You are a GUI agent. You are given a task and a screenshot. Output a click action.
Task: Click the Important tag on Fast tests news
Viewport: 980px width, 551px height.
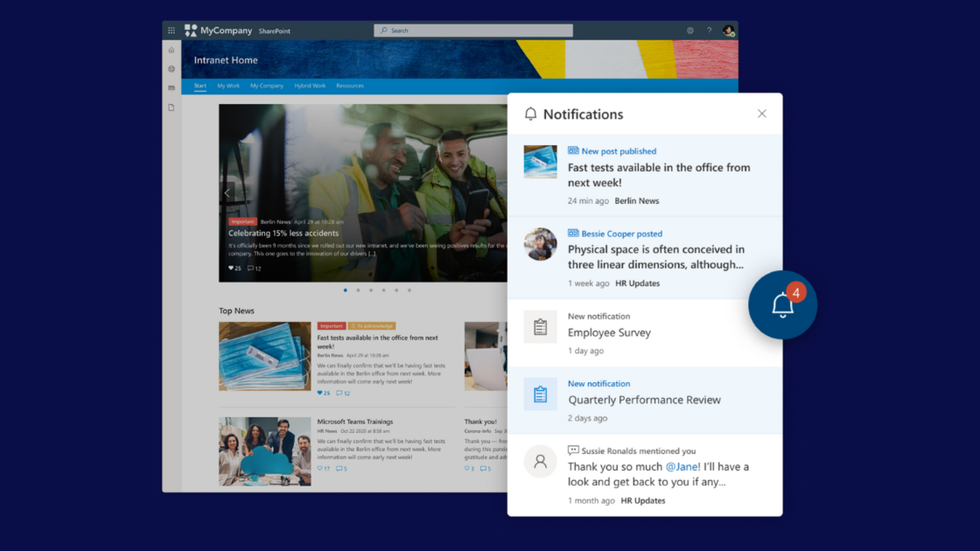(x=331, y=326)
